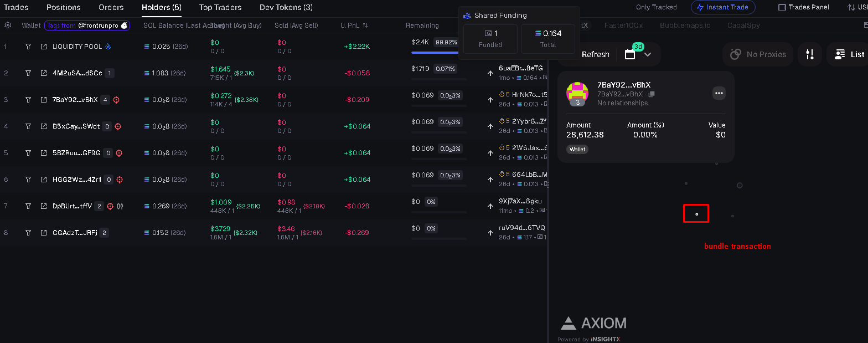Click the candlestick icon next to DpBUrt...tffV

click(x=120, y=206)
